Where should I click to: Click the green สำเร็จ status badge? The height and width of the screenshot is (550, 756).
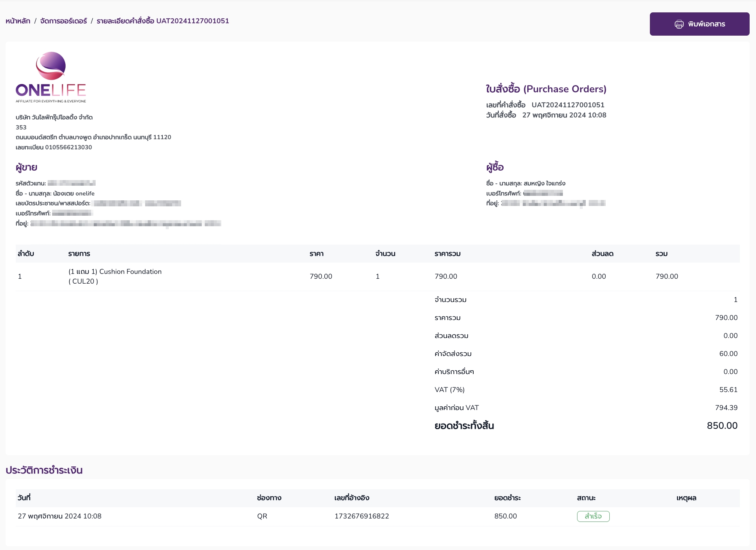click(x=593, y=516)
